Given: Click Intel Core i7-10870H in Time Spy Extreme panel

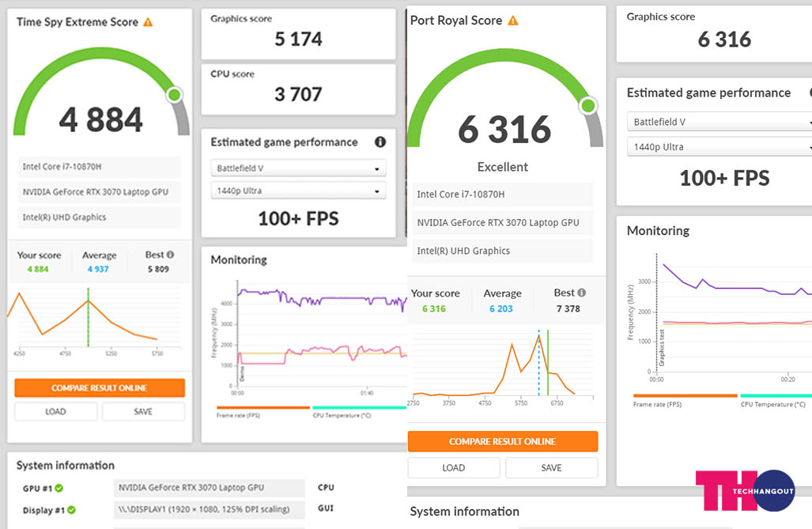Looking at the screenshot, I should click(100, 166).
